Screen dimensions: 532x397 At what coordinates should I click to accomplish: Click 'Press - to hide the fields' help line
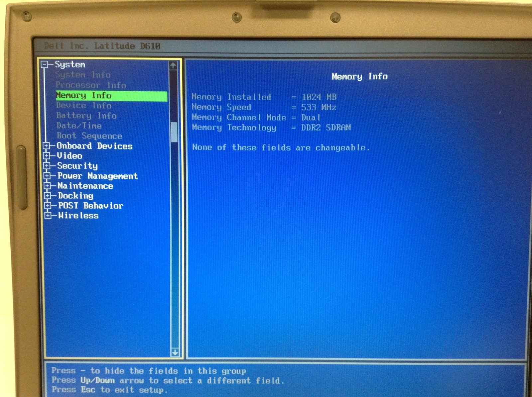149,371
